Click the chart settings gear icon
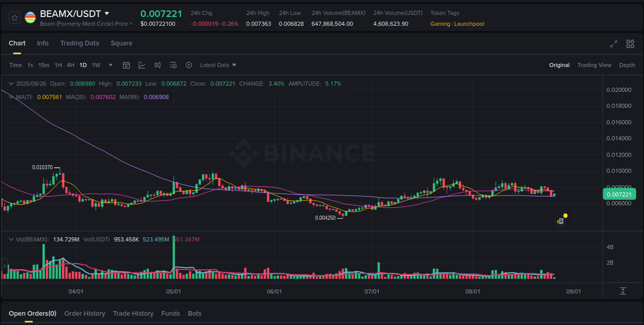This screenshot has width=644, height=325. 189,65
